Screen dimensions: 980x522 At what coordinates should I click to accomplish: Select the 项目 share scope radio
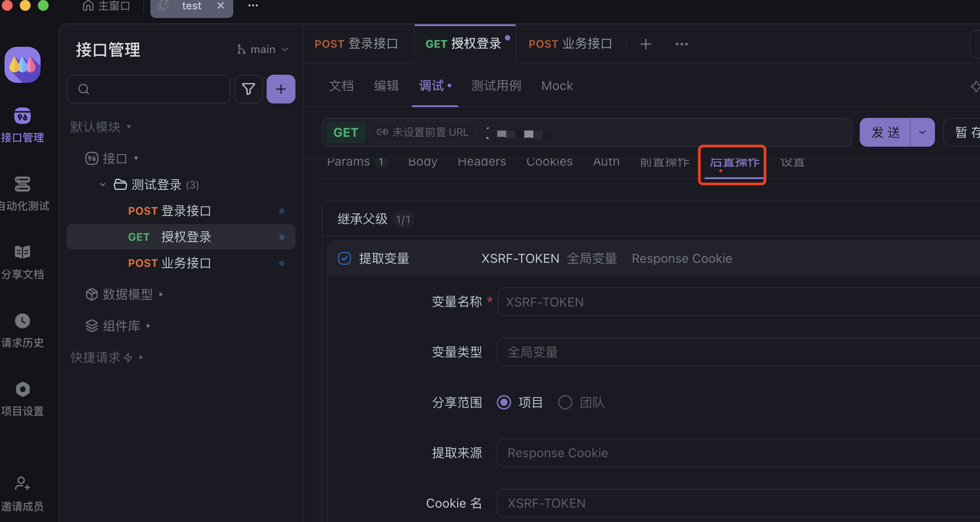504,402
